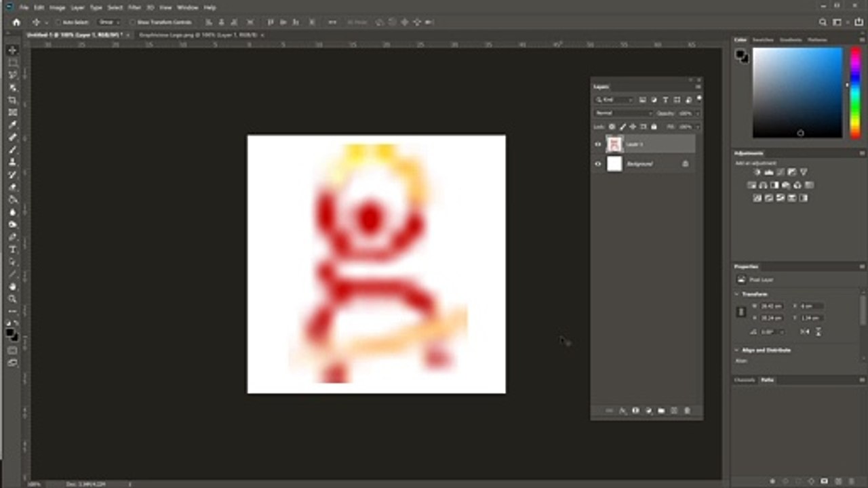This screenshot has height=488, width=868.
Task: Open the Window menu
Action: [187, 7]
